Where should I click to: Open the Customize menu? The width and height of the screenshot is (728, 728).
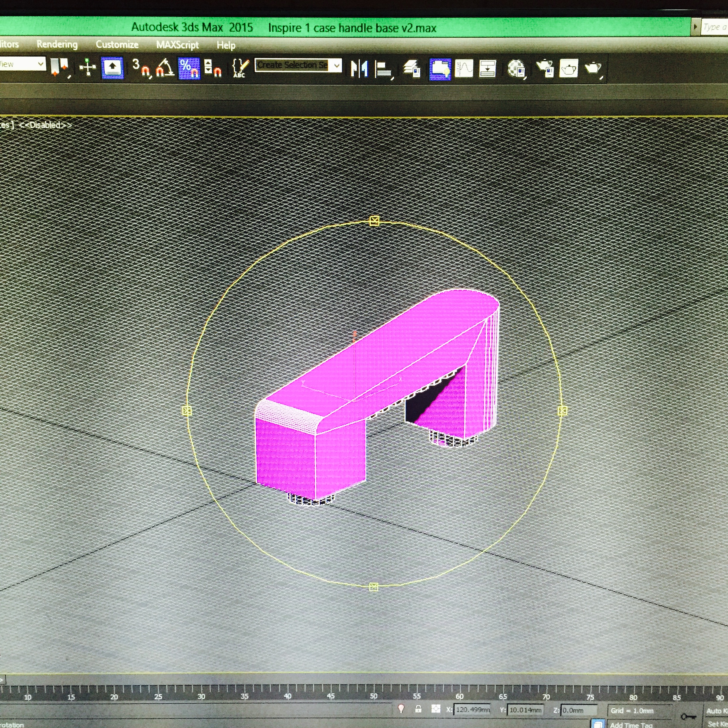pos(117,45)
